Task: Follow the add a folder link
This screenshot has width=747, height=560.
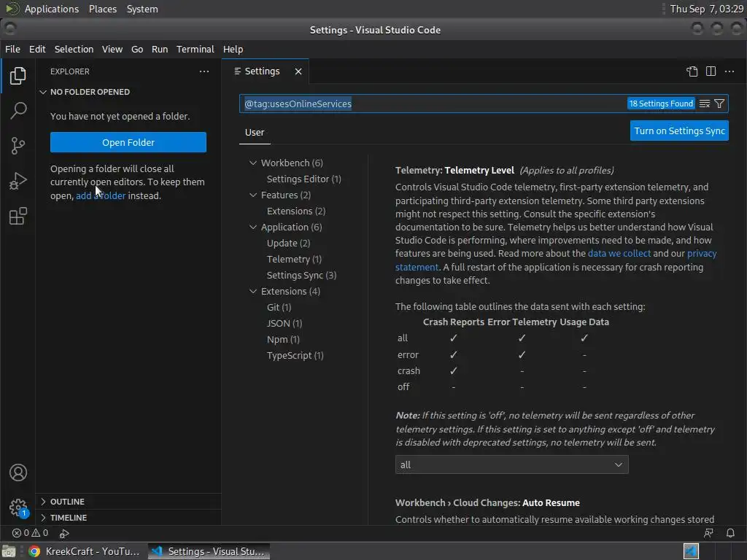Action: click(101, 195)
